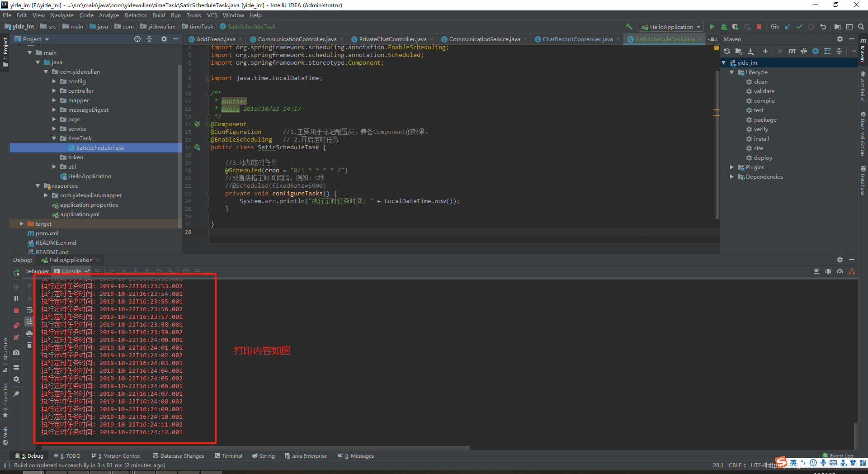Viewport: 868px width, 474px height.
Task: Open the 6: TODO tool window
Action: tap(67, 456)
